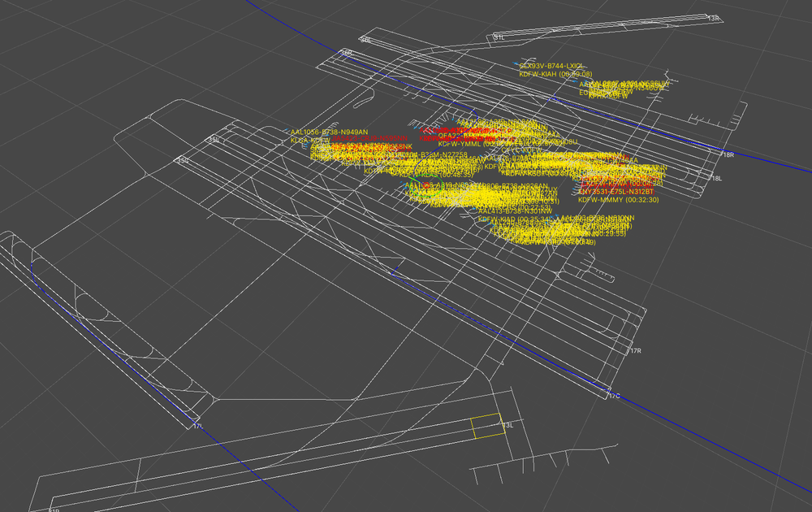Select the 36L runway end label
The width and height of the screenshot is (812, 512).
point(365,40)
